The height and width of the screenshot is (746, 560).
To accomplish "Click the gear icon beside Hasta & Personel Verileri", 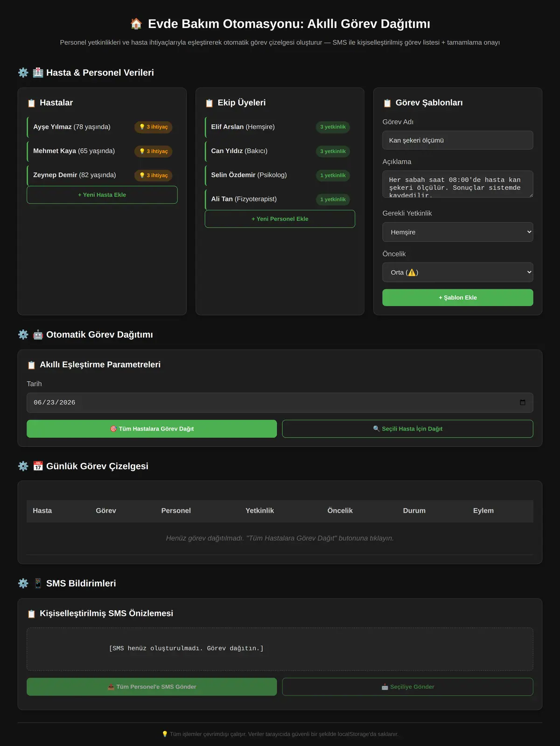I will [23, 73].
